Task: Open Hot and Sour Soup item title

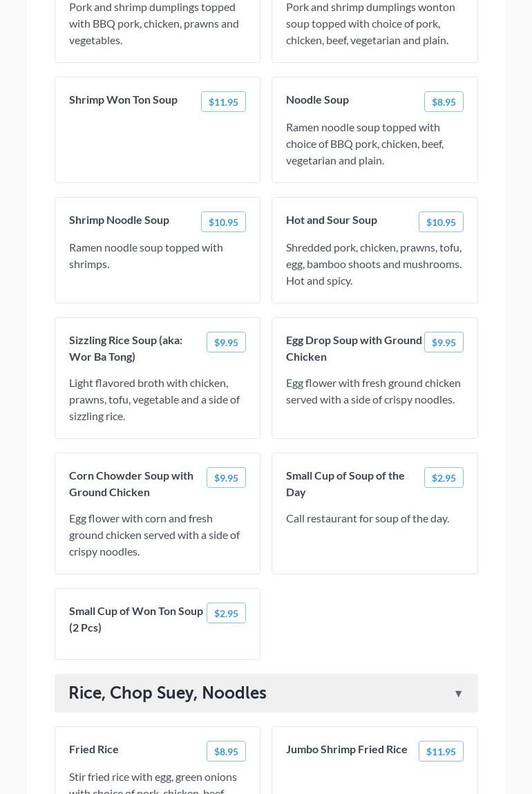Action: 332,220
